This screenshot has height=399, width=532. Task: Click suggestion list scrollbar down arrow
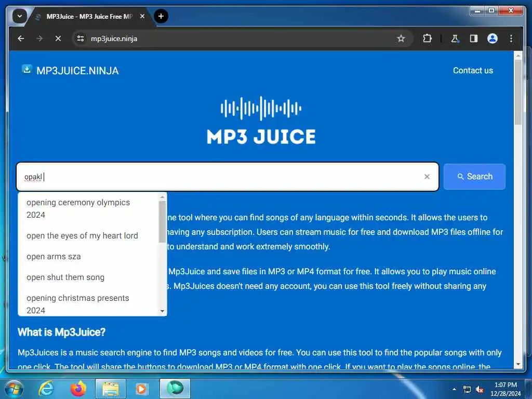[162, 311]
